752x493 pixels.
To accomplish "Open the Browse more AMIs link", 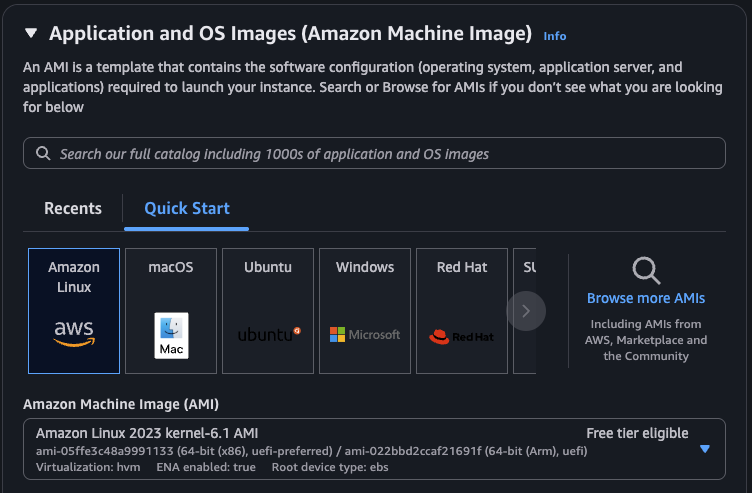I will coord(646,298).
